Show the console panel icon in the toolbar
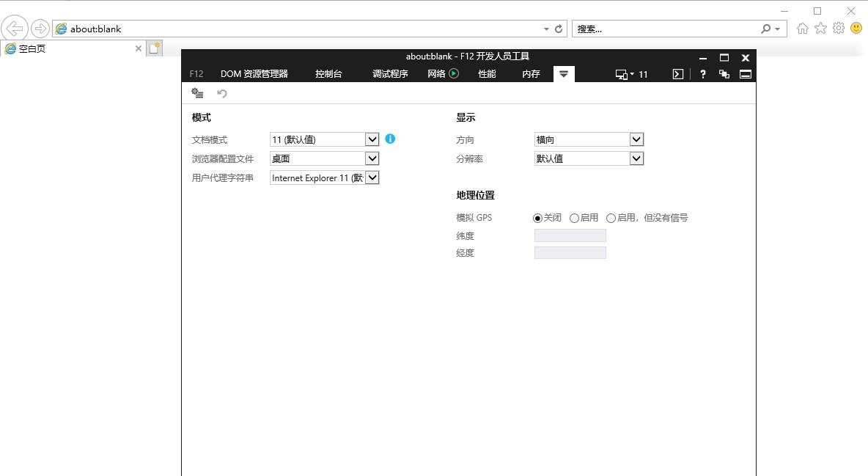 point(678,74)
